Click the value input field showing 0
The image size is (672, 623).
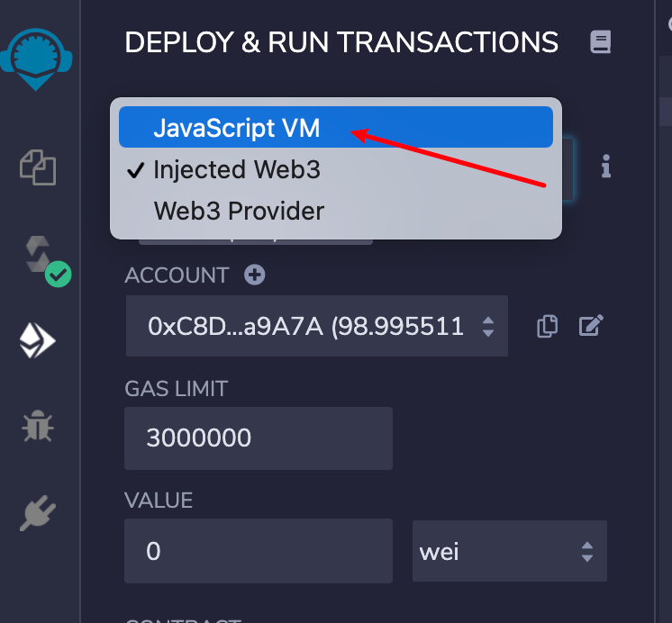pos(259,551)
